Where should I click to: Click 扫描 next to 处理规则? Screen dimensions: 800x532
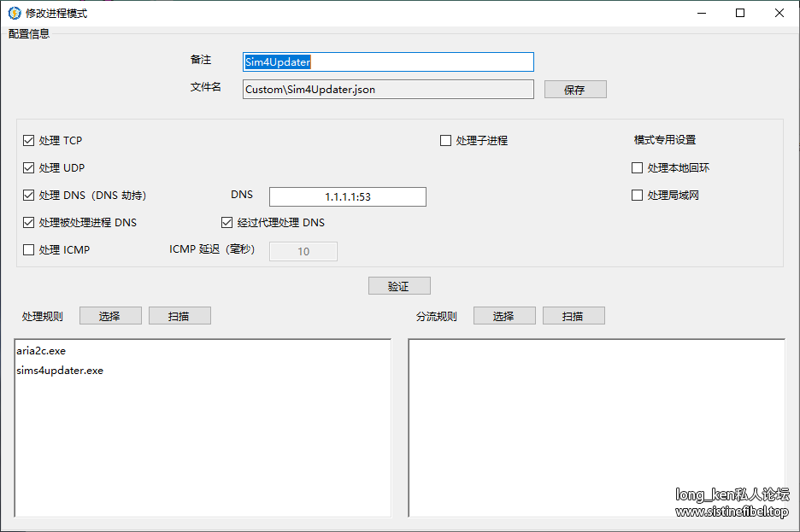(179, 316)
